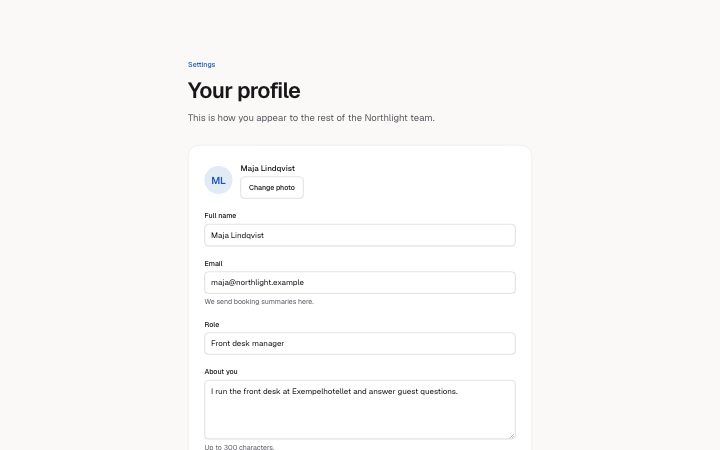Click the Change photo button
This screenshot has width=720, height=450.
272,187
